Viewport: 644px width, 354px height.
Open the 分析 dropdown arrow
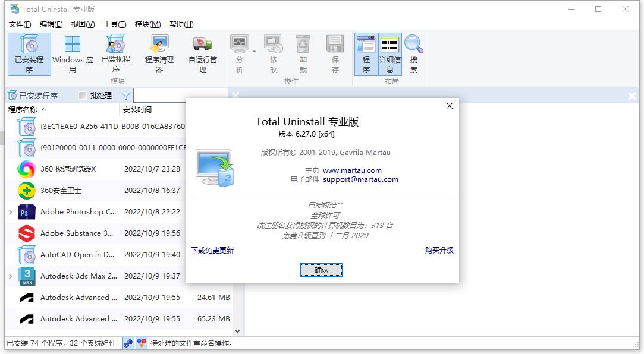255,52
